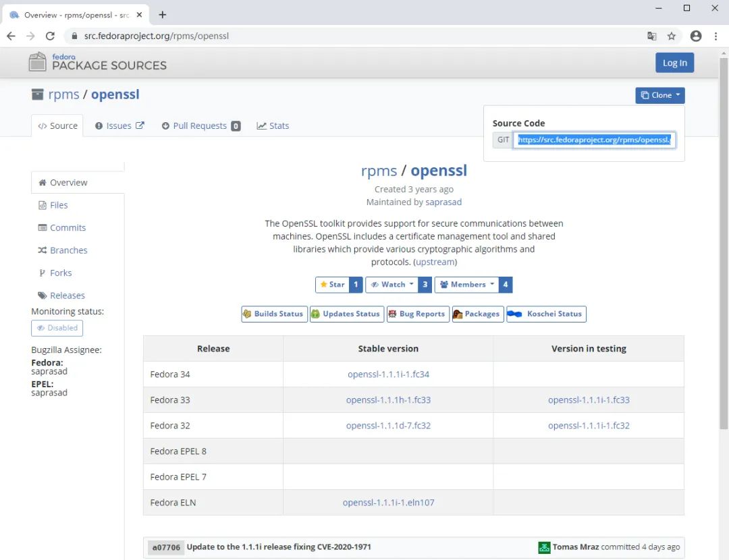This screenshot has height=560, width=729.
Task: Open Chrome three-dot menu
Action: tap(715, 36)
